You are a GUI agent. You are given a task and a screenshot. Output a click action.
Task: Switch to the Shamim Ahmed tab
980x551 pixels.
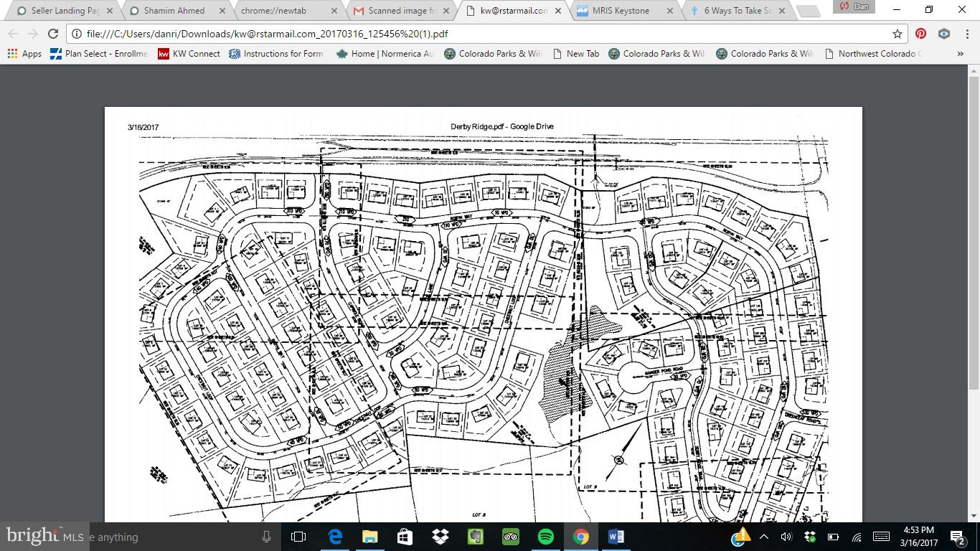[176, 11]
